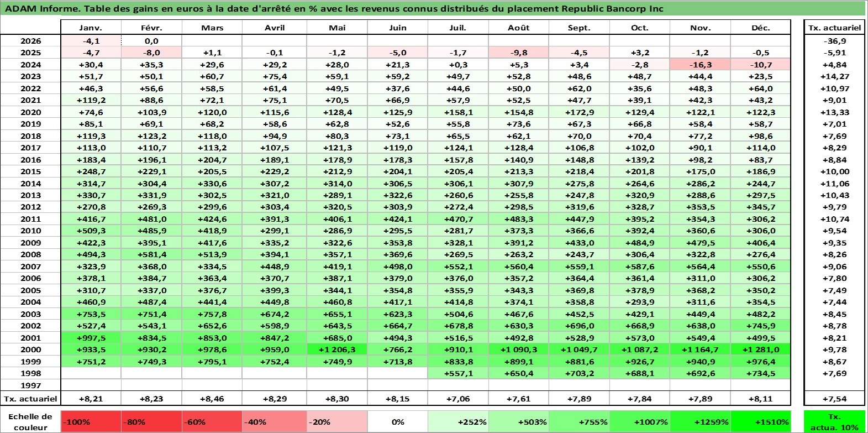Select the +976,4 cell in the 1999 row
Image resolution: width=868 pixels, height=433 pixels.
(x=761, y=362)
